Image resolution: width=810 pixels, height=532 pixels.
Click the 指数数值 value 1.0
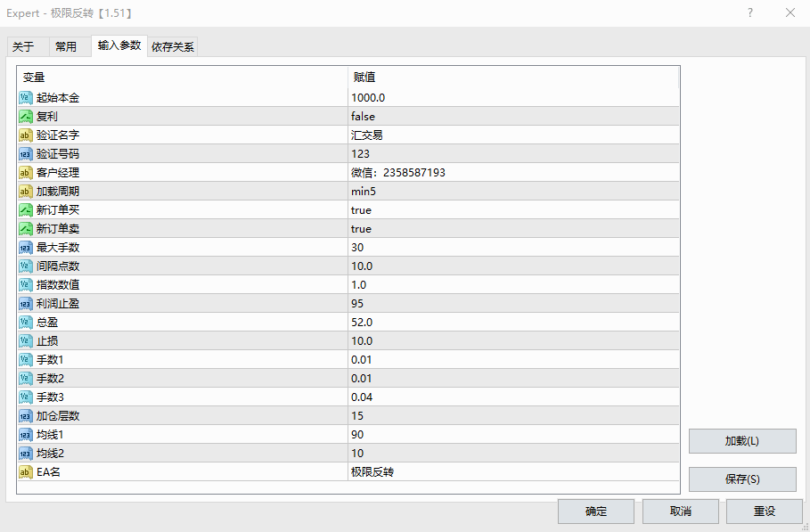tap(358, 285)
